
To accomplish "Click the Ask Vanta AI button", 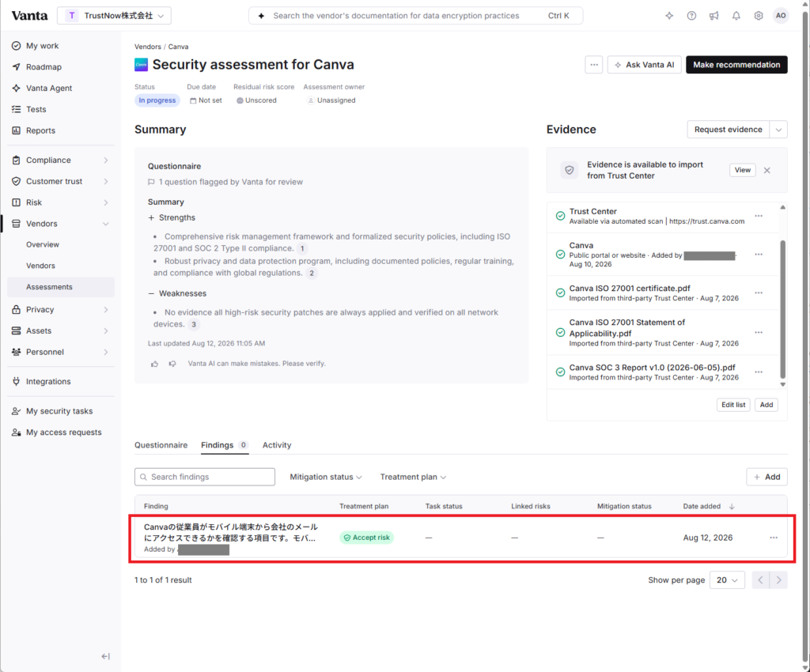I will tap(644, 65).
